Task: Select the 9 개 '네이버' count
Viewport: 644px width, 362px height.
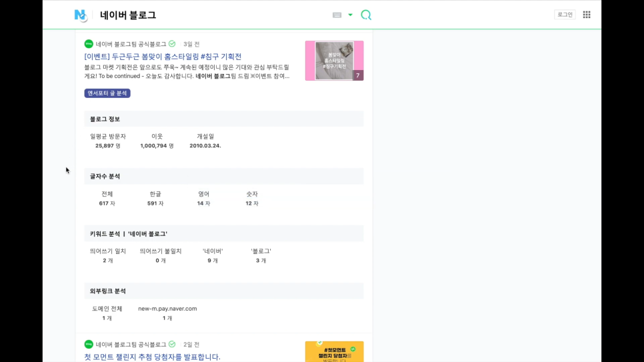Action: (213, 261)
